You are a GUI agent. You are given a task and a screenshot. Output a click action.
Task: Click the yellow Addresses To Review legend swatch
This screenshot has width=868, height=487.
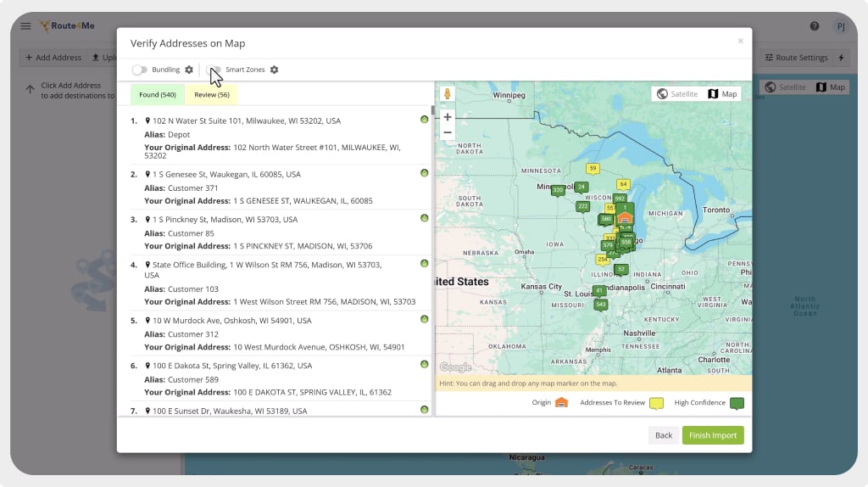point(656,403)
